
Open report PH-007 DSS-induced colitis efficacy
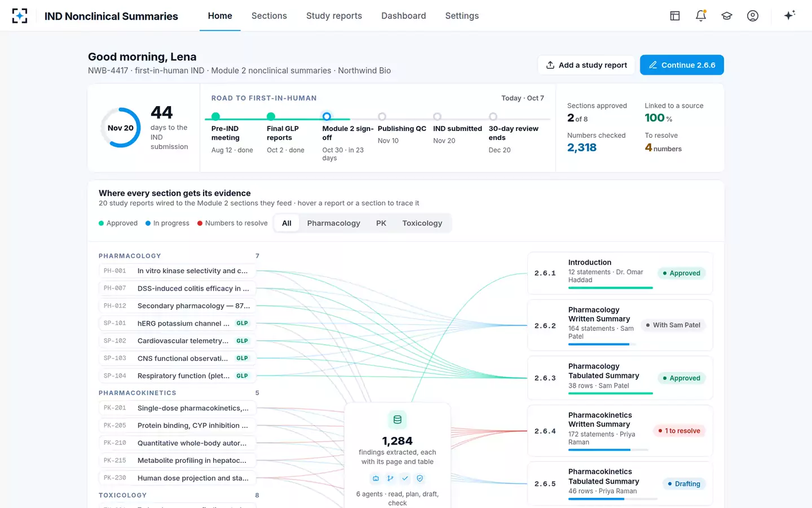[x=177, y=288]
